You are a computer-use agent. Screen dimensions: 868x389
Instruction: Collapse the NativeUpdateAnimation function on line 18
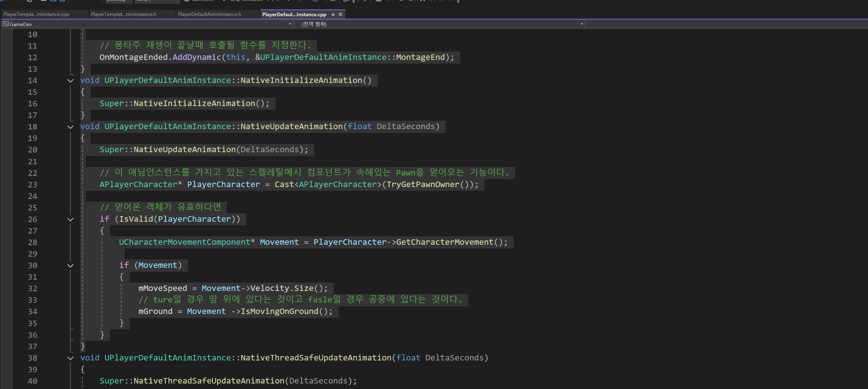coord(70,127)
